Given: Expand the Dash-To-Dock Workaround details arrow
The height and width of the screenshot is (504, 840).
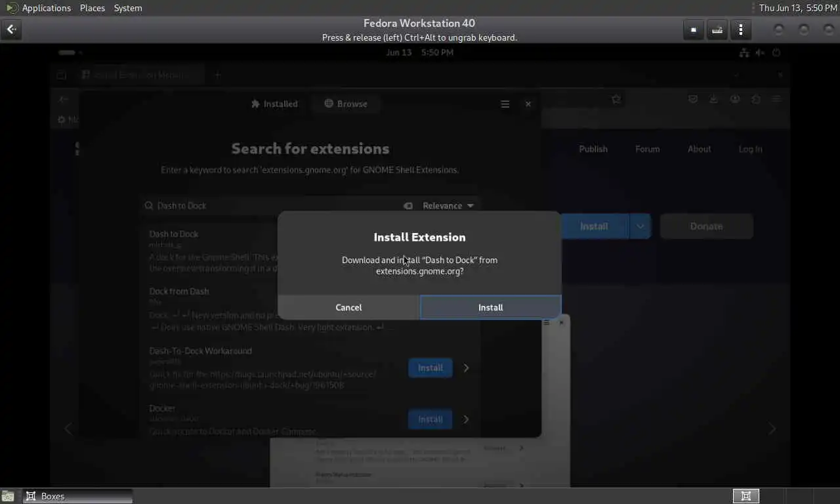Looking at the screenshot, I should (x=467, y=367).
